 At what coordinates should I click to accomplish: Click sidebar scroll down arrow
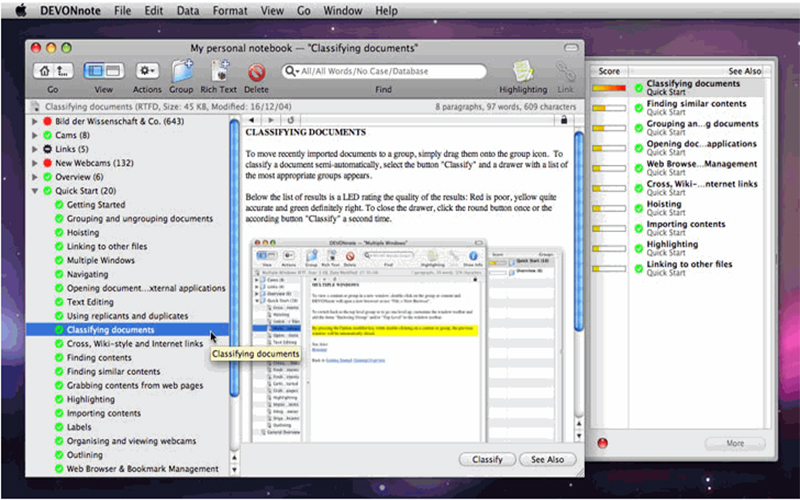234,470
